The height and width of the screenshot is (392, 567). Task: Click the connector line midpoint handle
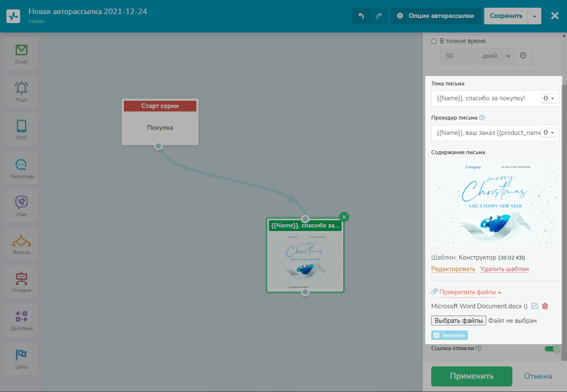click(x=291, y=198)
